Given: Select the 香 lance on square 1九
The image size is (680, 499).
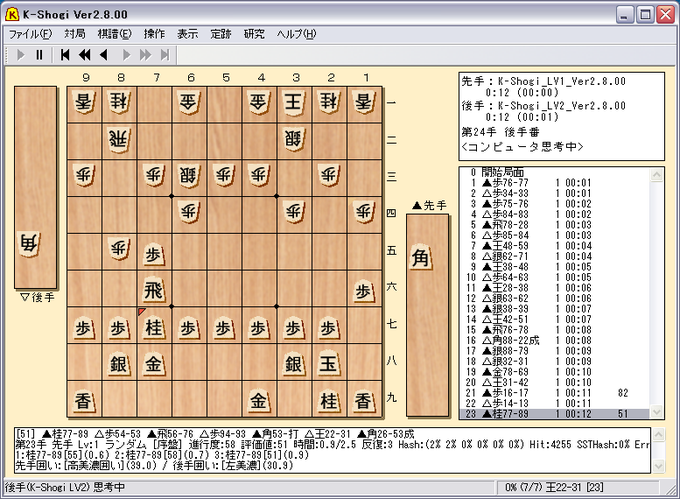Looking at the screenshot, I should click(x=363, y=401).
